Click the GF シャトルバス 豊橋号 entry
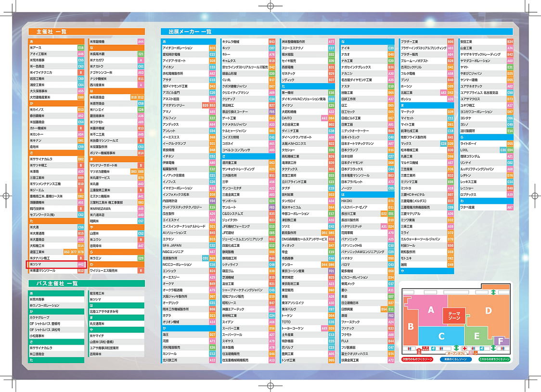541x392 pixels. [x=57, y=324]
